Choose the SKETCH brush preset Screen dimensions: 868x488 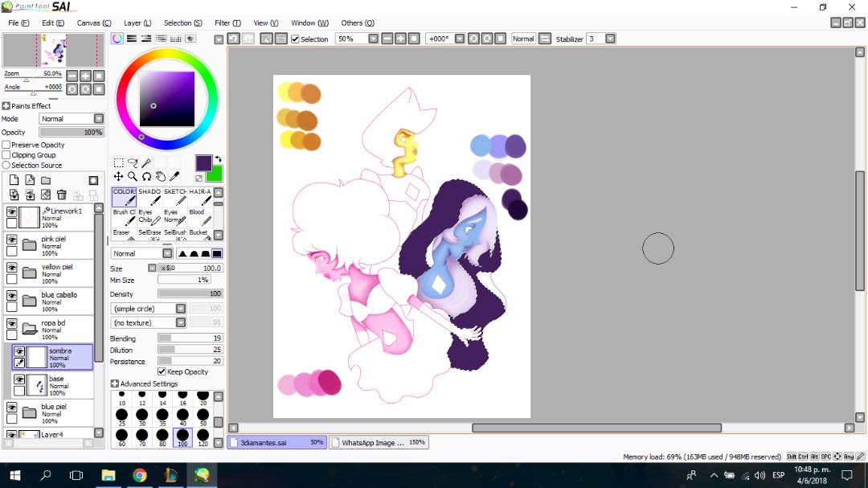click(x=175, y=197)
